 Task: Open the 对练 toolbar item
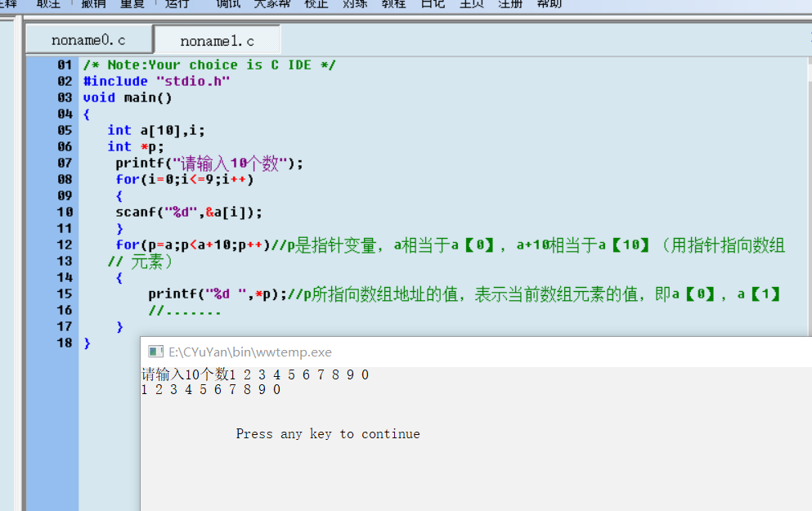(355, 3)
